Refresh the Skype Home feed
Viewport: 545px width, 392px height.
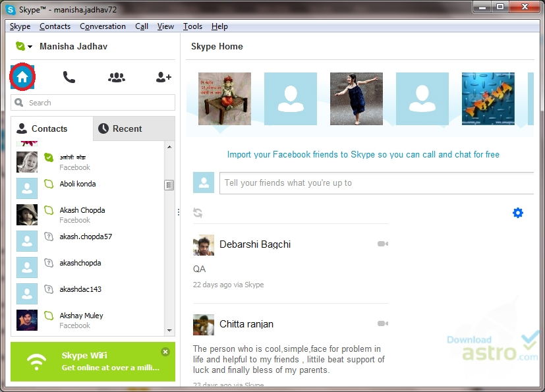click(198, 213)
